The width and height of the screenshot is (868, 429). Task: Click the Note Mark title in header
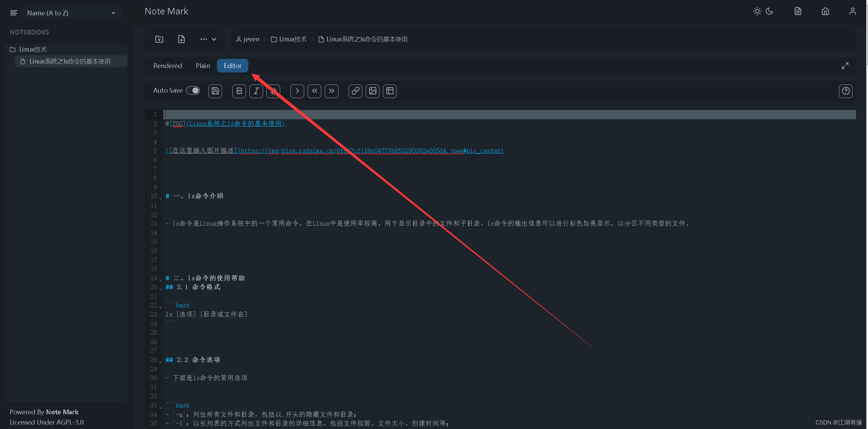(166, 11)
